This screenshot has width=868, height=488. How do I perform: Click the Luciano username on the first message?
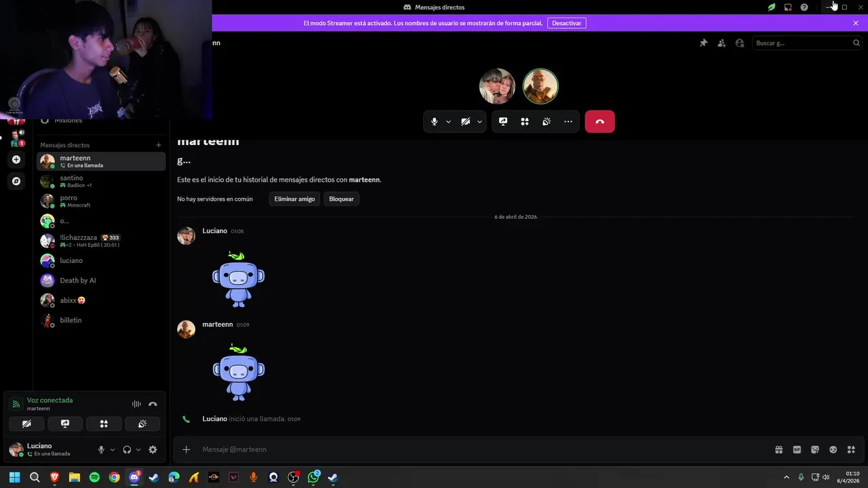215,230
